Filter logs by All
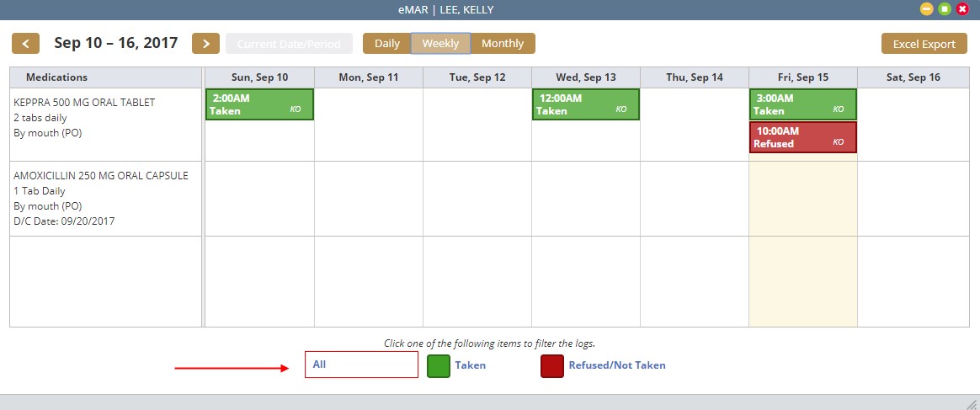The height and width of the screenshot is (410, 980). (x=361, y=365)
